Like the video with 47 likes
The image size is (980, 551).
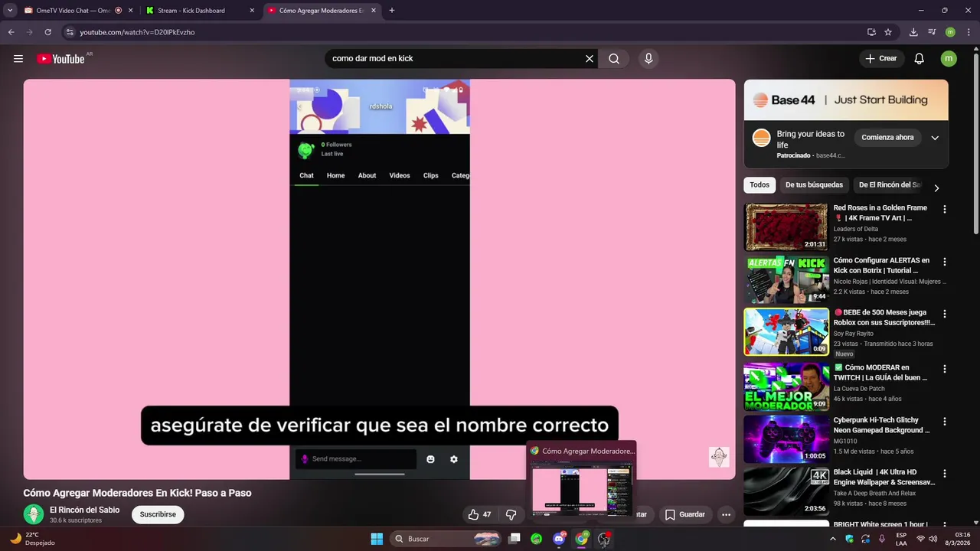(x=480, y=514)
